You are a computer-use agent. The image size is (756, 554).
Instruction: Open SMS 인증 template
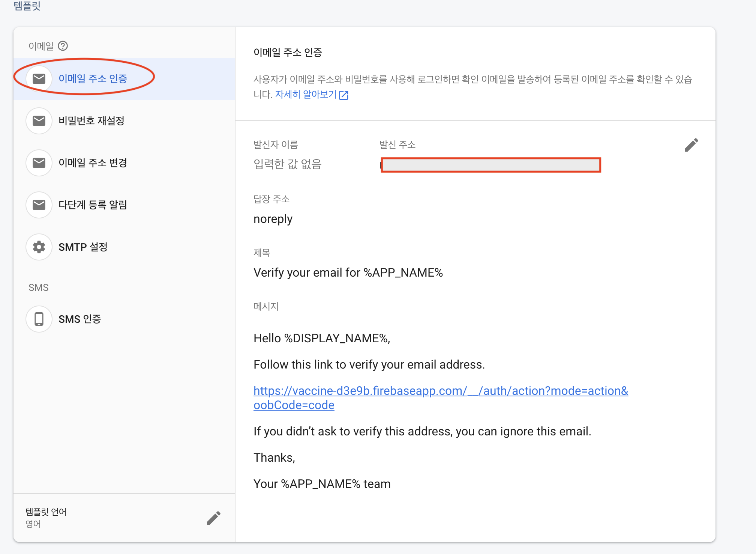click(x=79, y=319)
